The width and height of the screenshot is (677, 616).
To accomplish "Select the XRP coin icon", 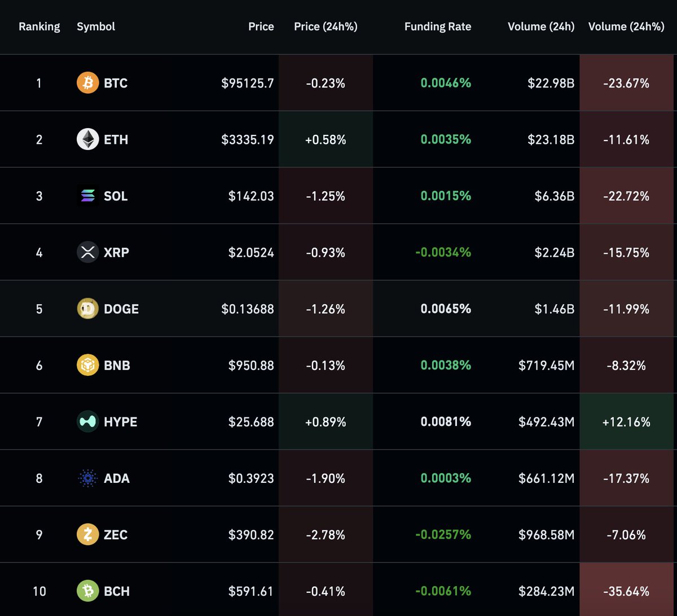I will click(87, 252).
